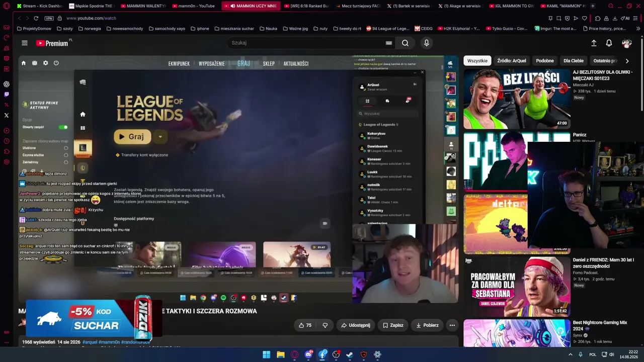644x362 pixels.
Task: Open the 'mieszkania suchar' bookmark folder
Action: pyautogui.click(x=234, y=29)
